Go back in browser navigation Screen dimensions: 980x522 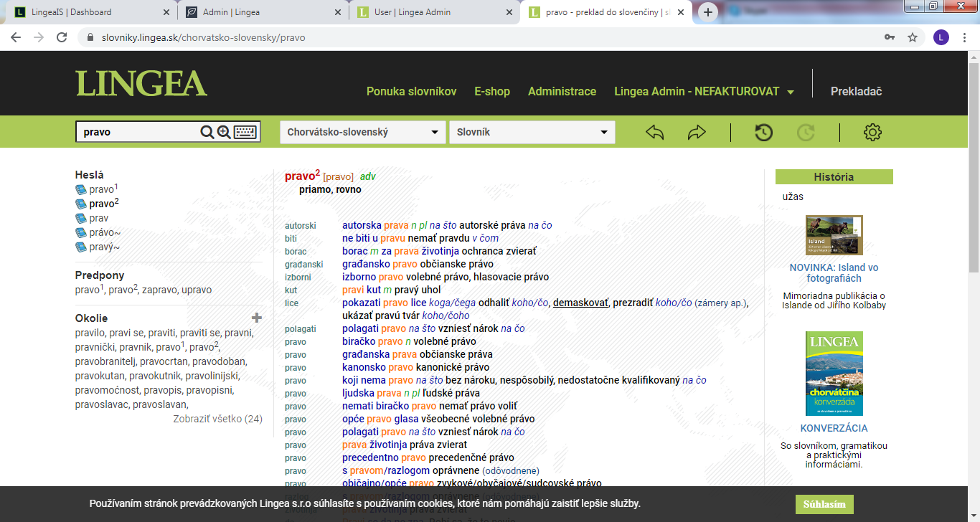pyautogui.click(x=16, y=37)
